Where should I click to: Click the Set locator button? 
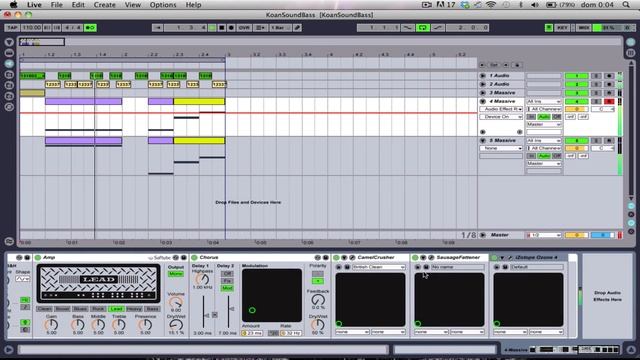494,65
